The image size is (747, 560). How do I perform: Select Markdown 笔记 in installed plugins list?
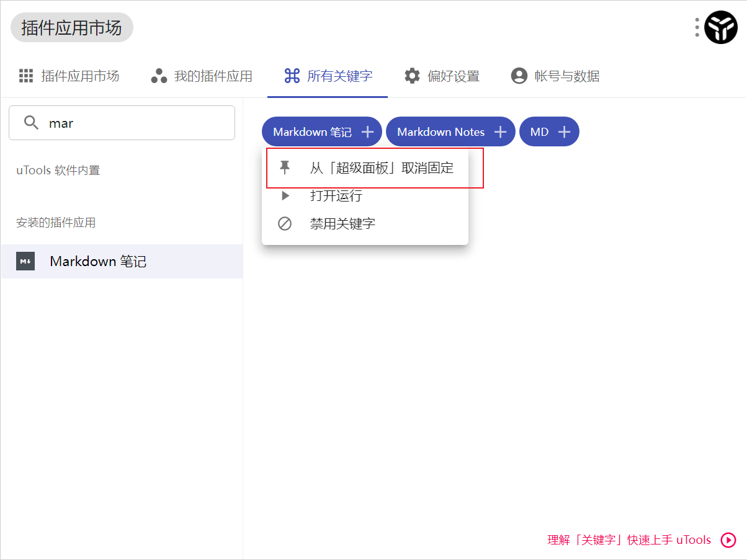click(x=122, y=262)
